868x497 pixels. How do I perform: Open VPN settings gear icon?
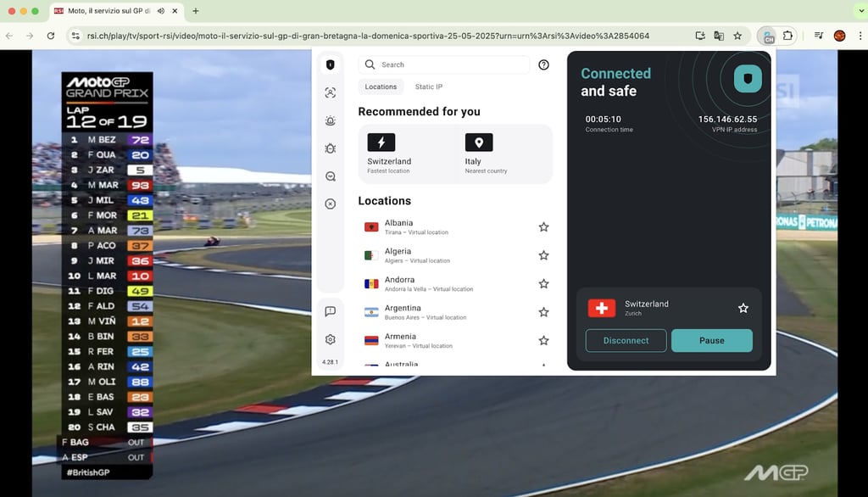click(331, 339)
